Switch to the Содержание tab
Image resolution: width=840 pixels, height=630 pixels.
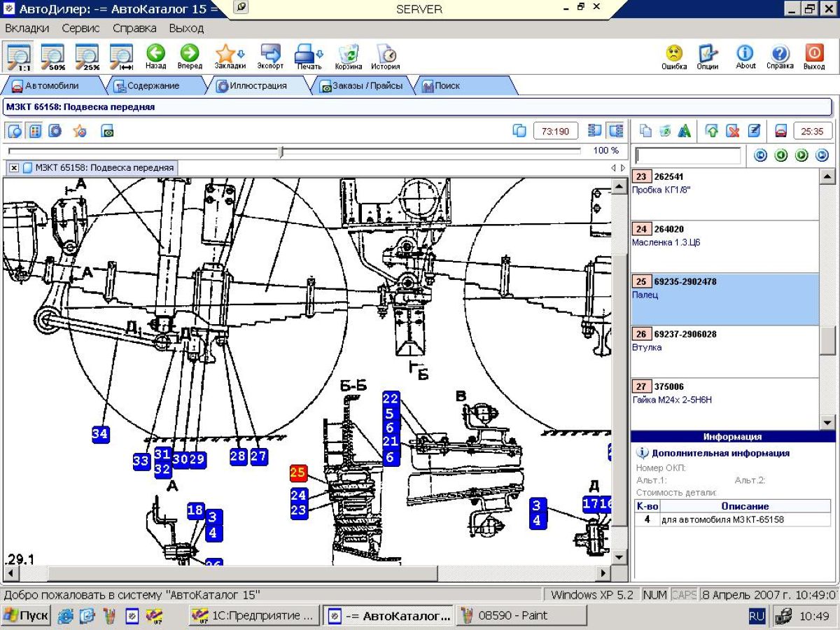tap(153, 85)
